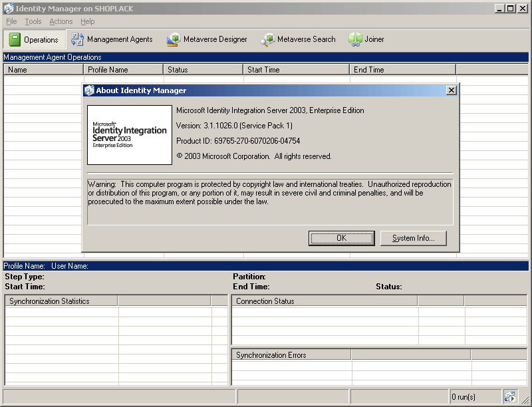Click the Joiner toolbar icon
This screenshot has width=532, height=407.
point(355,39)
